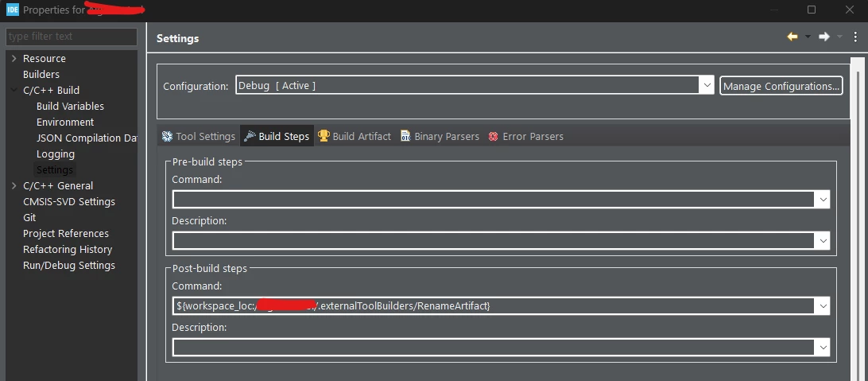Close the Properties window
This screenshot has height=381, width=868.
850,10
